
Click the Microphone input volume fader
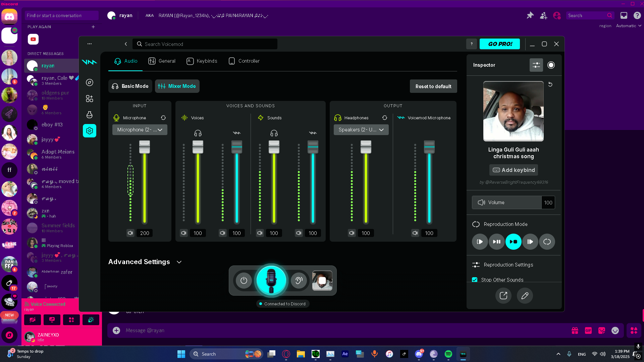(x=145, y=147)
